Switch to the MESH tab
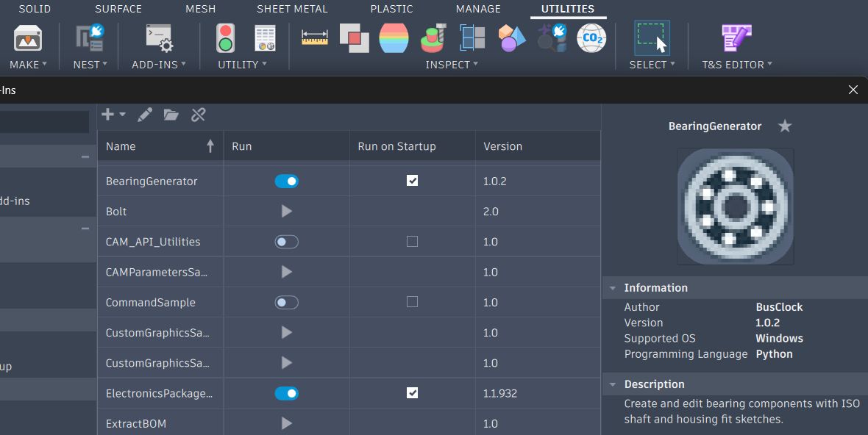The image size is (868, 435). coord(200,9)
